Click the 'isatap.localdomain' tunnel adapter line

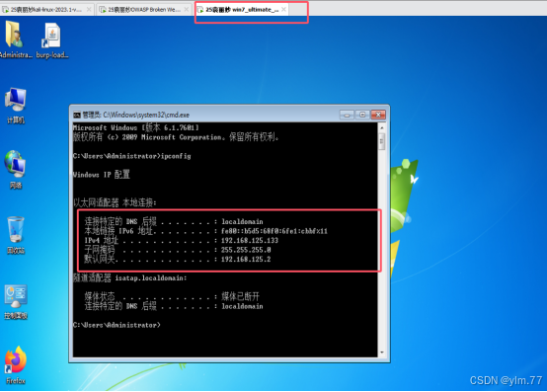click(129, 278)
